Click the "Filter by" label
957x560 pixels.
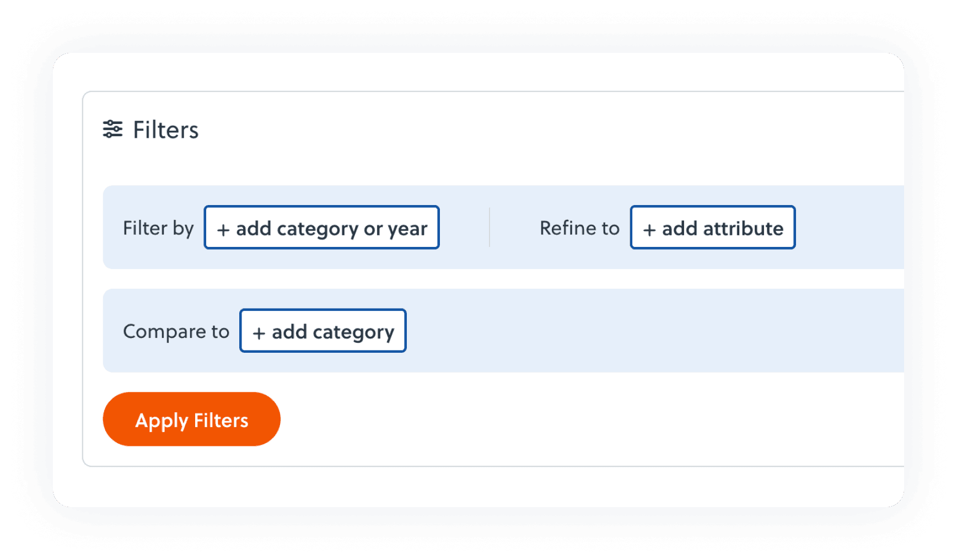[158, 228]
